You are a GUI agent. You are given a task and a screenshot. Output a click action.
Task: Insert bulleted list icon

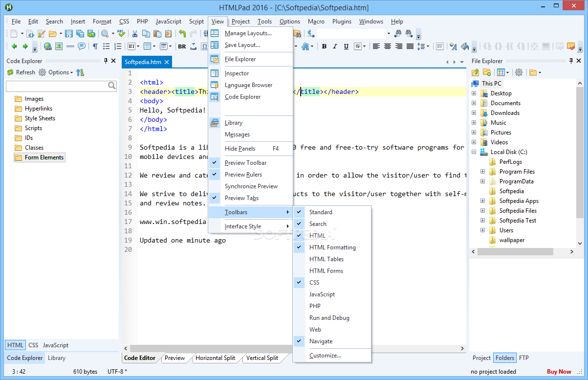pos(106,46)
